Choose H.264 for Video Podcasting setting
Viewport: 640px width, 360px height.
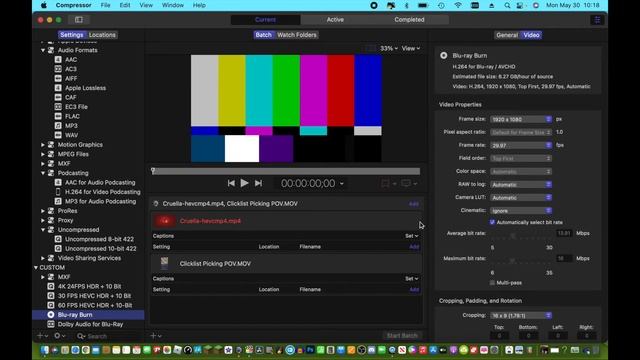(102, 192)
